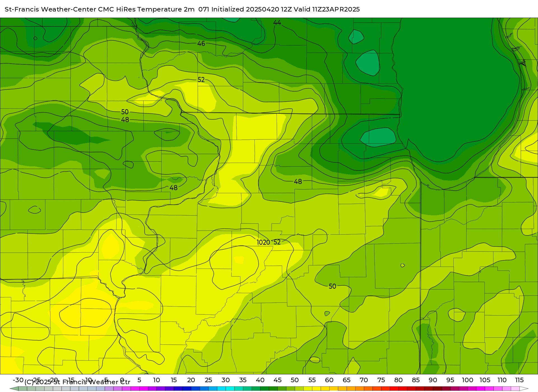Click the 'Valid 11Z23APR2025' text
Viewport: 538px width, 392px height.
(x=327, y=9)
